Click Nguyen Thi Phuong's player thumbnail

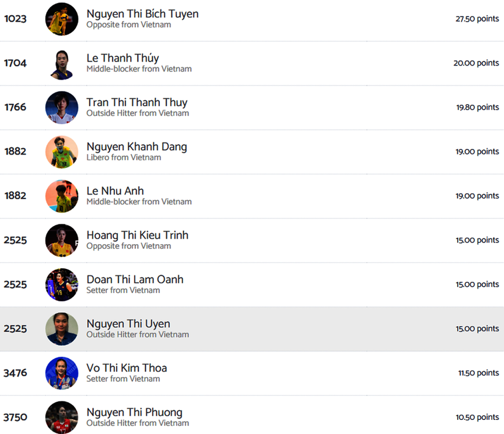[x=62, y=417]
